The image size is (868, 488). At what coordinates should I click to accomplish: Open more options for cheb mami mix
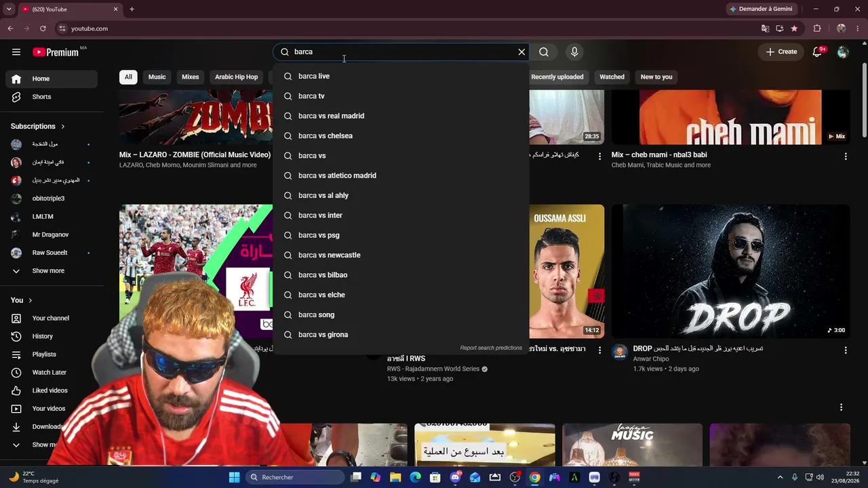click(x=846, y=157)
